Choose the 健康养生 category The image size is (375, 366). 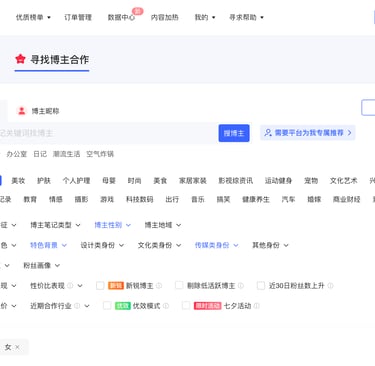[256, 199]
